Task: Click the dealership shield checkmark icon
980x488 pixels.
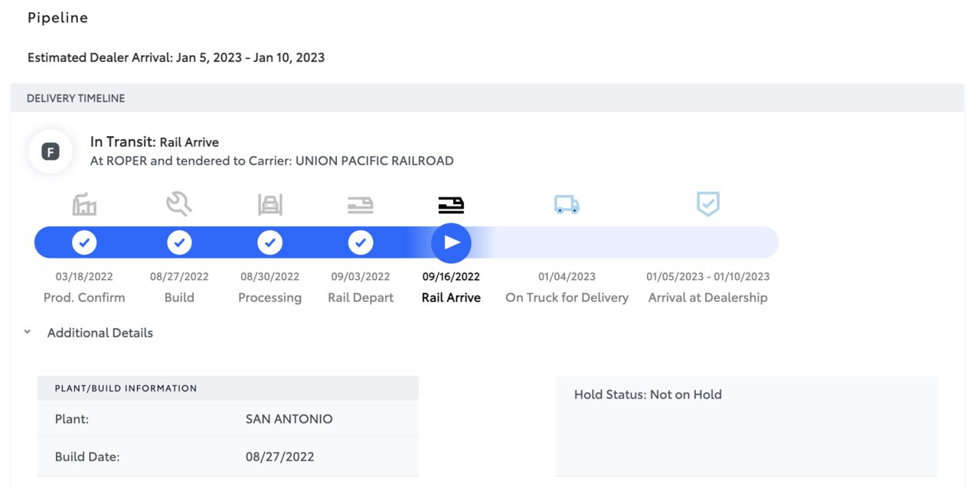Action: coord(707,204)
